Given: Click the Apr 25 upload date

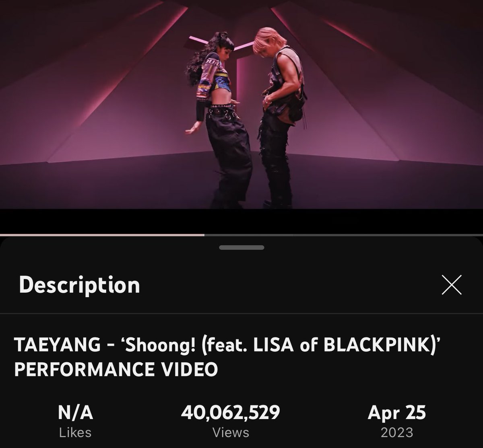Looking at the screenshot, I should [397, 413].
